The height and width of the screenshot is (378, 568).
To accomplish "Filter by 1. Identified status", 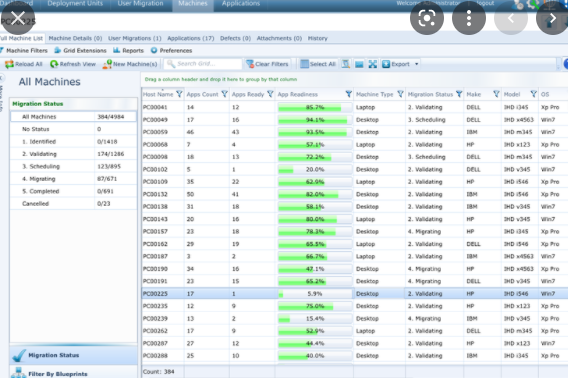I will tap(74, 142).
